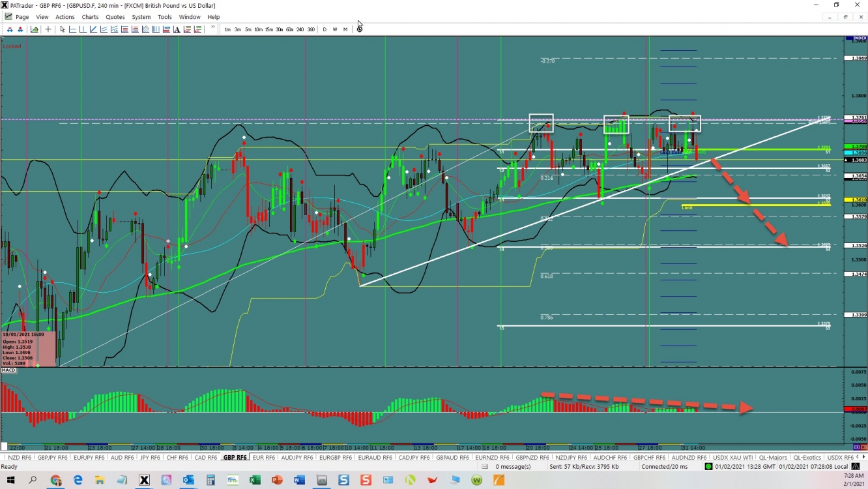Switch to GBPAUD RF6 tab
The height and width of the screenshot is (489, 868).
tap(452, 458)
